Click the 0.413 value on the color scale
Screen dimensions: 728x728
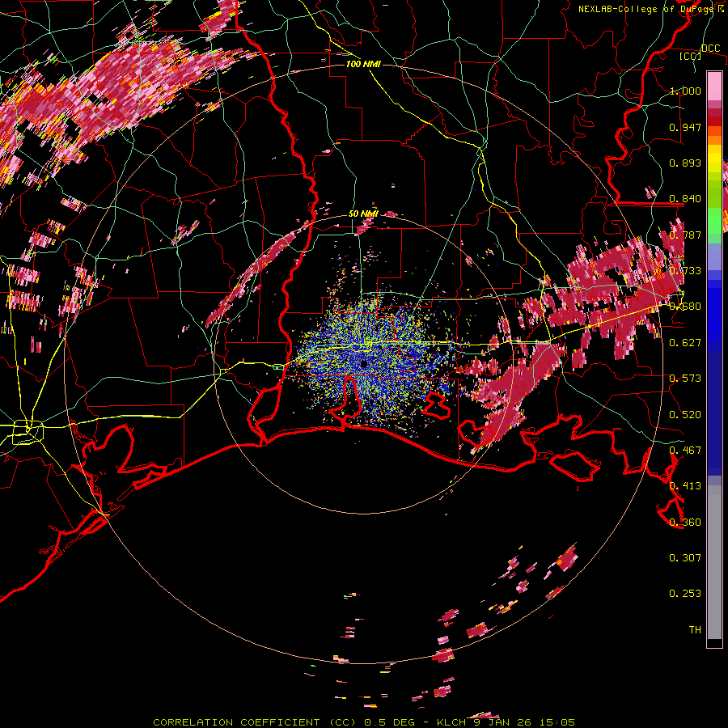coord(685,486)
